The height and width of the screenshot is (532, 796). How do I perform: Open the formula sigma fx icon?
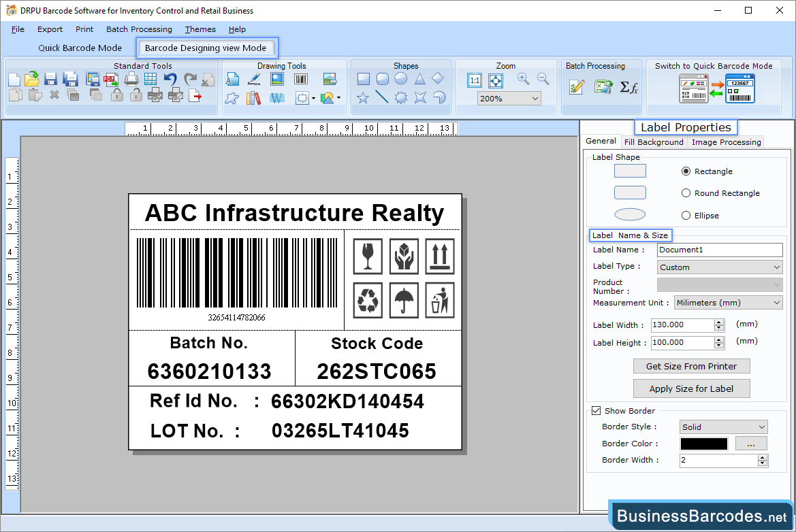coord(629,87)
